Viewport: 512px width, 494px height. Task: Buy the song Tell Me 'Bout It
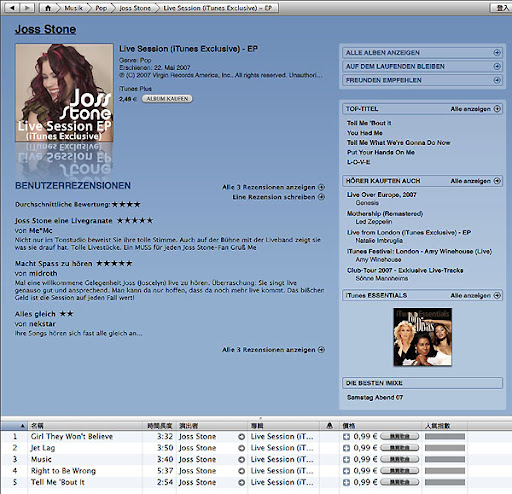[400, 482]
